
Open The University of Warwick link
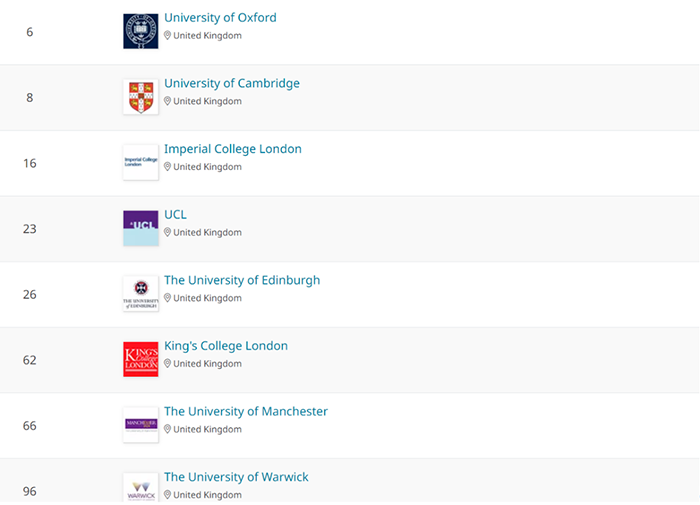pos(236,478)
